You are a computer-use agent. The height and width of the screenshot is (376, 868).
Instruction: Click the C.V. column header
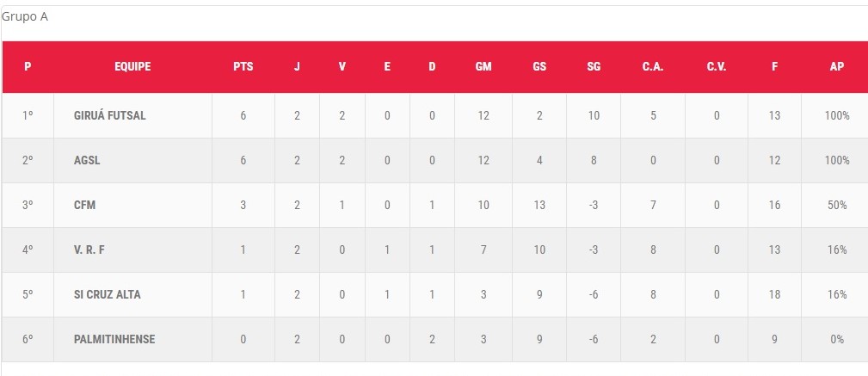pyautogui.click(x=717, y=67)
